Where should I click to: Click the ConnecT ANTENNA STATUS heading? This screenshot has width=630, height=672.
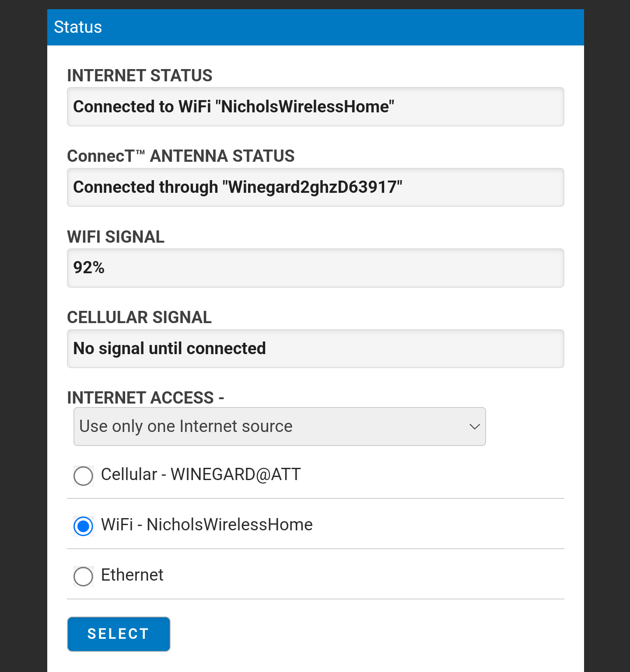pos(181,156)
